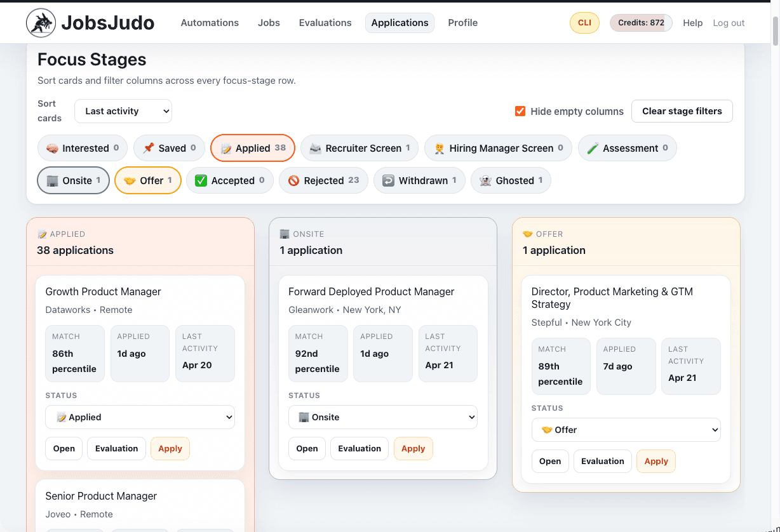Open status dropdown on Forward Deployed Product Manager card
The width and height of the screenshot is (780, 532).
(x=383, y=417)
